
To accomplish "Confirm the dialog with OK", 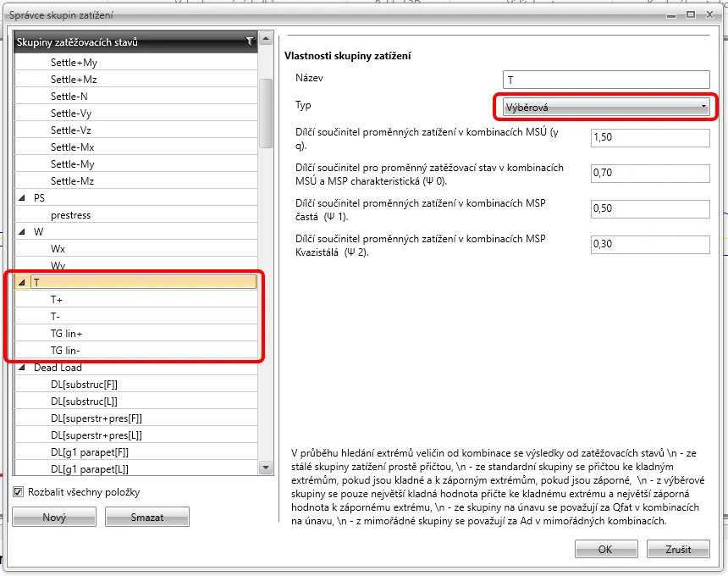I will pyautogui.click(x=606, y=549).
